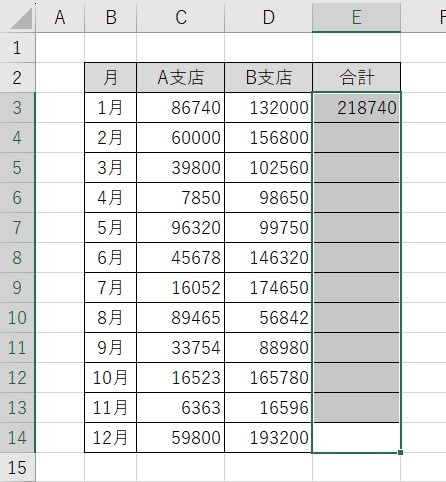Click the 12月 cell
Viewport: 446px width, 482px height.
[111, 438]
